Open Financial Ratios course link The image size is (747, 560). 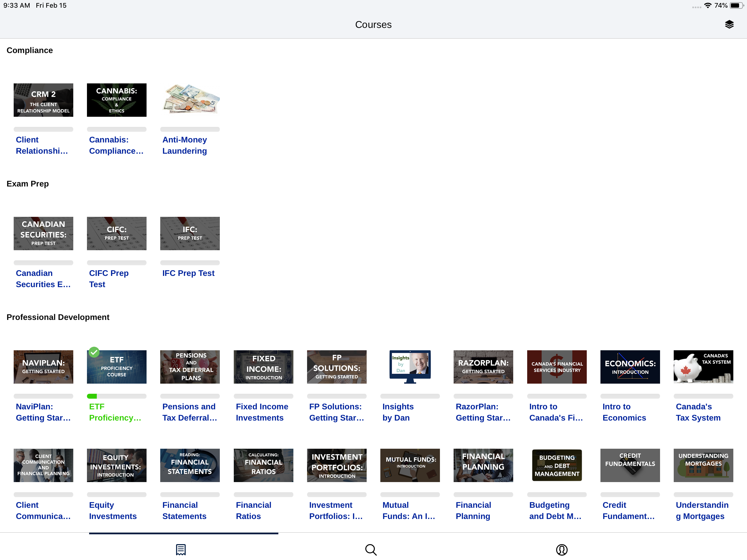[x=254, y=510]
